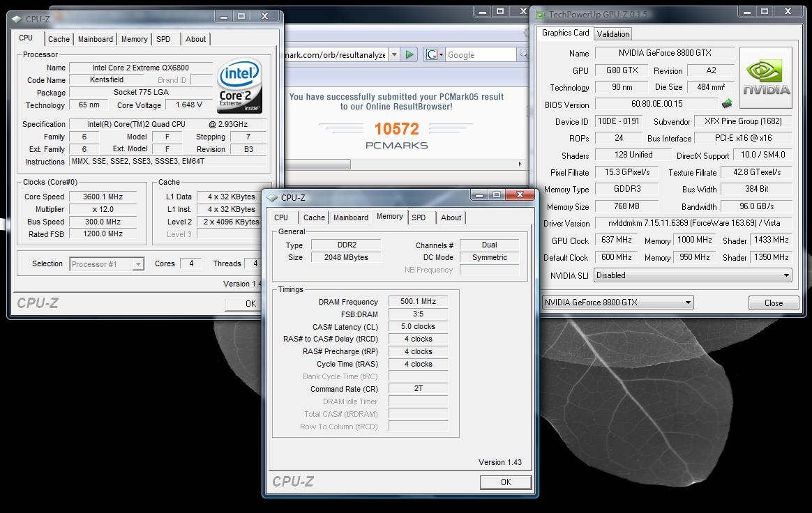Select Mainboard tab in front CPU-Z window
The height and width of the screenshot is (513, 812).
(351, 217)
